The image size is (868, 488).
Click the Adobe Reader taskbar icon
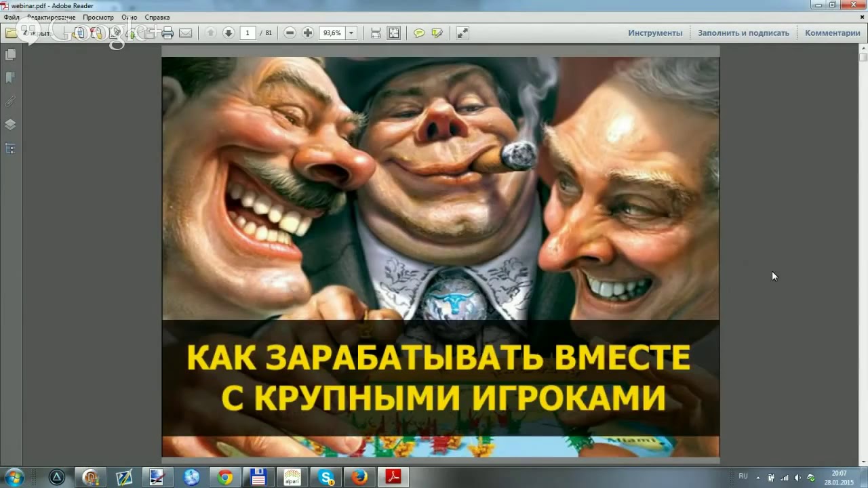point(394,477)
